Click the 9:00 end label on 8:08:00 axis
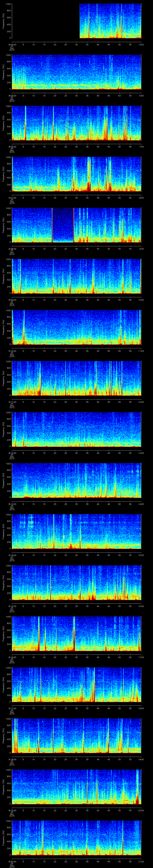This screenshot has height=868, width=153. (141, 249)
